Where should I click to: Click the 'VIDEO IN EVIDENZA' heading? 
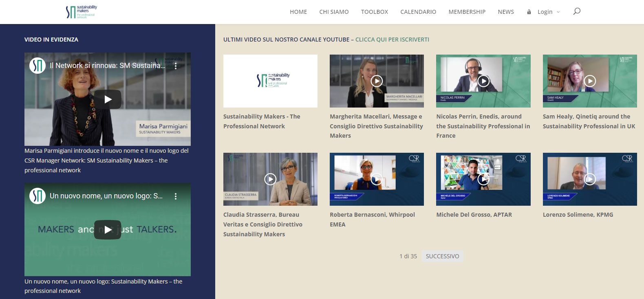tap(51, 40)
